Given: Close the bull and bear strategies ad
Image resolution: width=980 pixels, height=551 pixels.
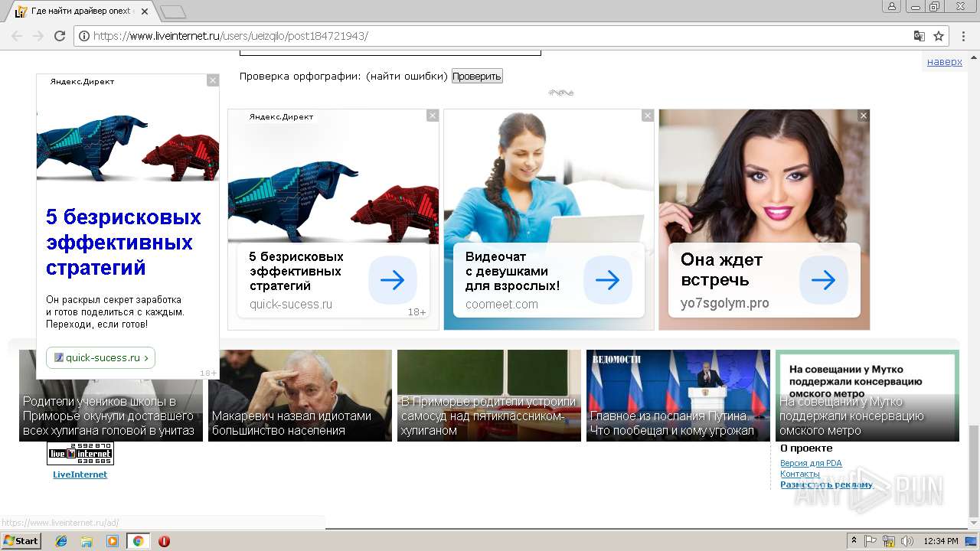Looking at the screenshot, I should click(x=433, y=116).
